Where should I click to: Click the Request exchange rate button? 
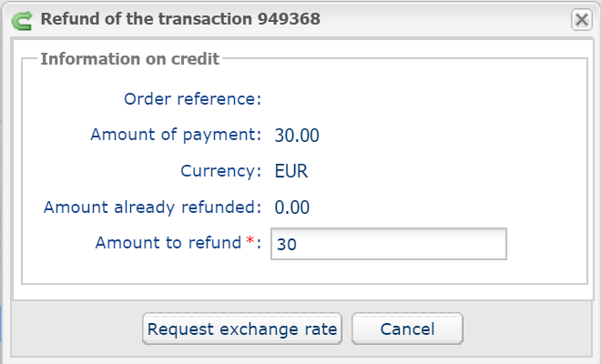point(242,329)
